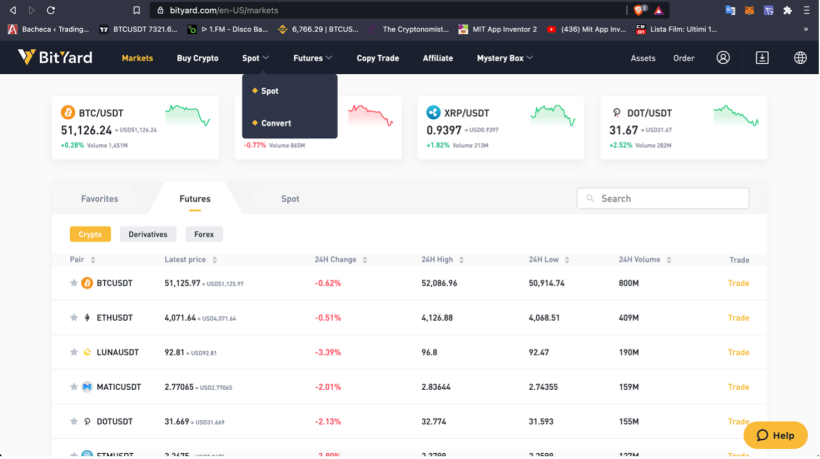Screen dimensions: 820x459
Task: Click the Brave shield icon
Action: [x=639, y=10]
